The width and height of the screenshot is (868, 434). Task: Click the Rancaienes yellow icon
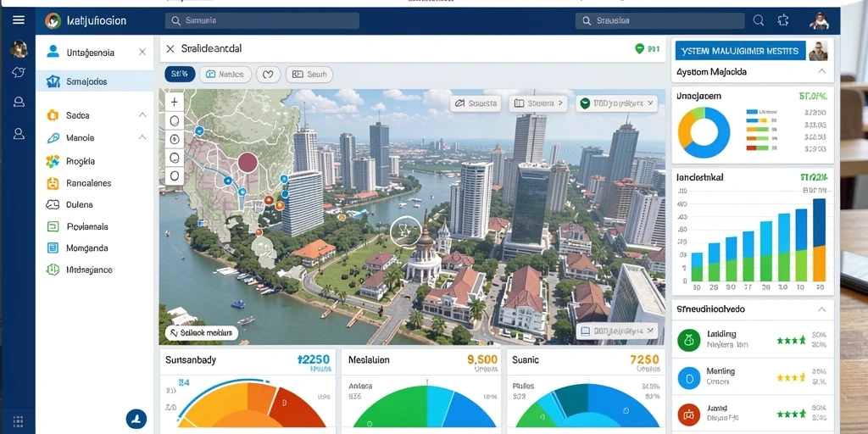(53, 183)
